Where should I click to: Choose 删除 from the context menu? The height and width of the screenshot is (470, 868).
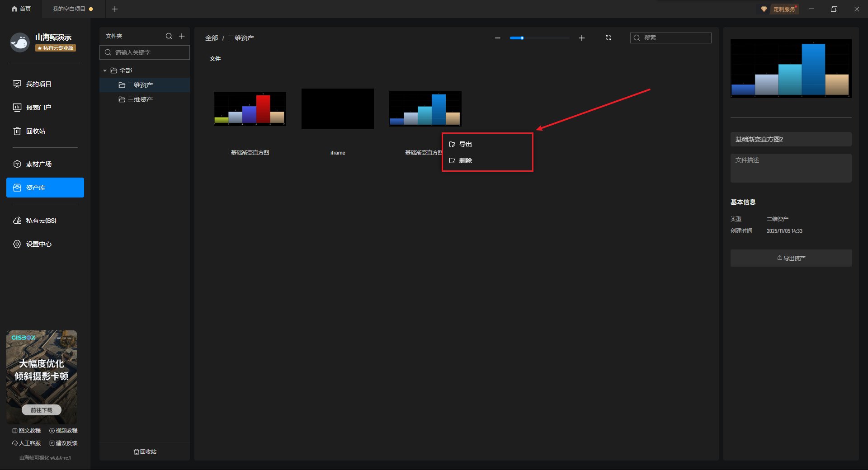465,160
